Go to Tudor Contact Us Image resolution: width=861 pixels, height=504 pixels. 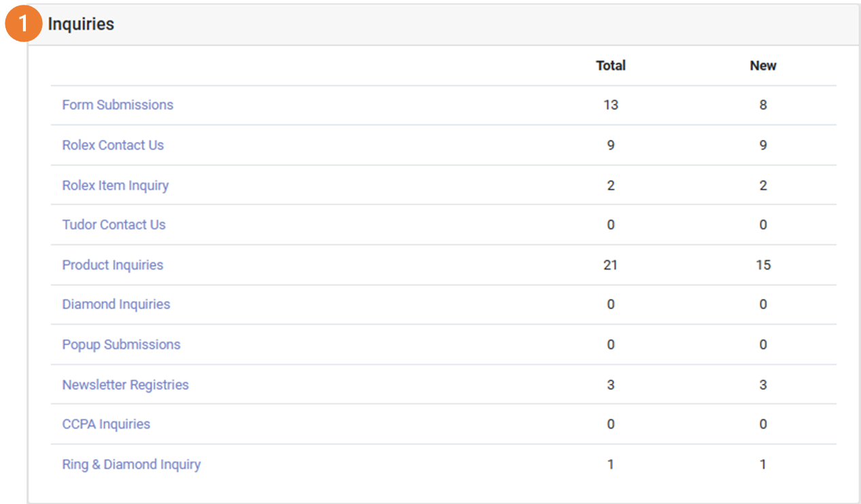click(x=113, y=225)
